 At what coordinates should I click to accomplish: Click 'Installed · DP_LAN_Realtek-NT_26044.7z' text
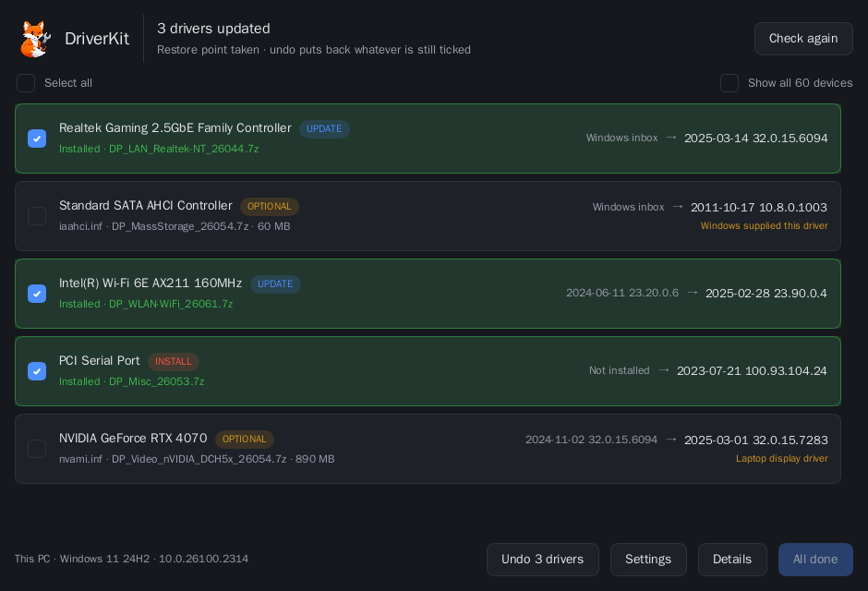159,149
